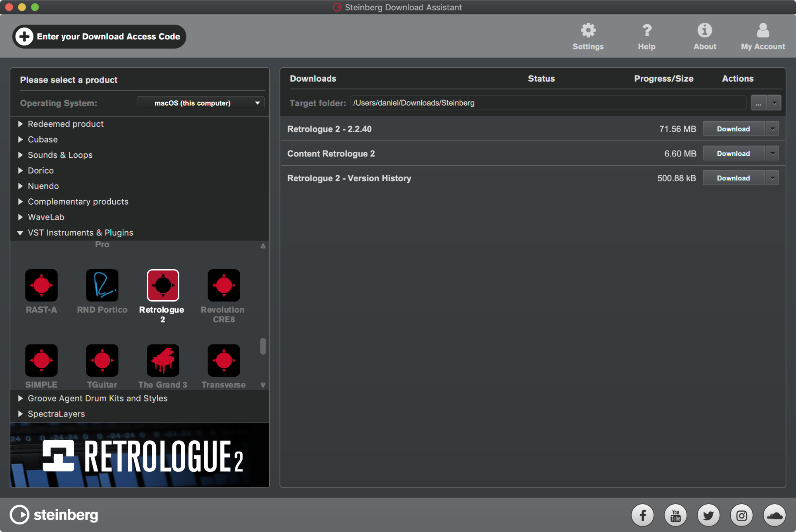Download Content Retrologue 2

pos(733,154)
